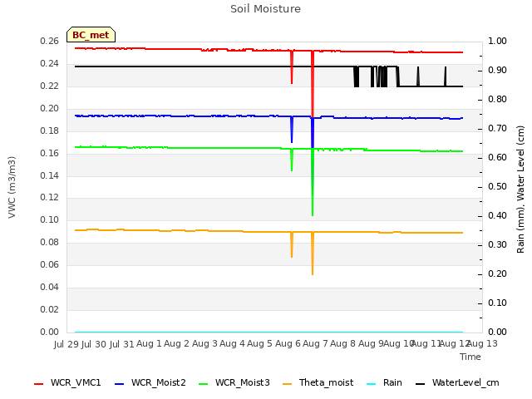
Task: Click the deepest green WCR_Moist3 spike
Action: tap(313, 183)
